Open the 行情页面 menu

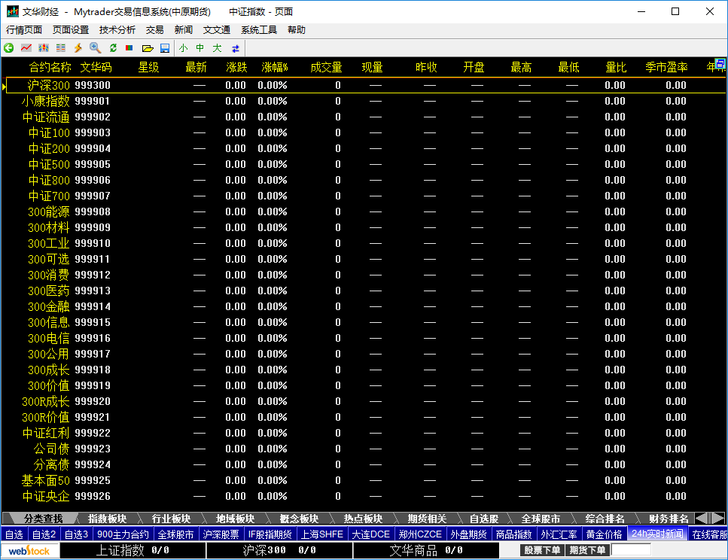point(24,30)
